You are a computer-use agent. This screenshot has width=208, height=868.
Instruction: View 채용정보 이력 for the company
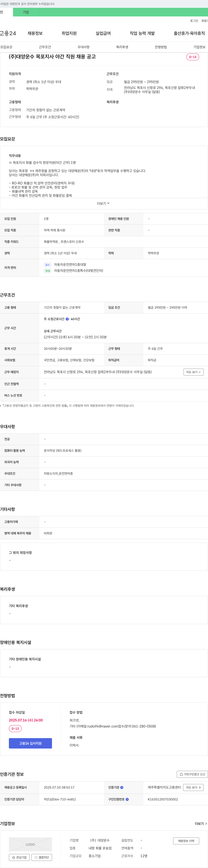[x=186, y=841]
